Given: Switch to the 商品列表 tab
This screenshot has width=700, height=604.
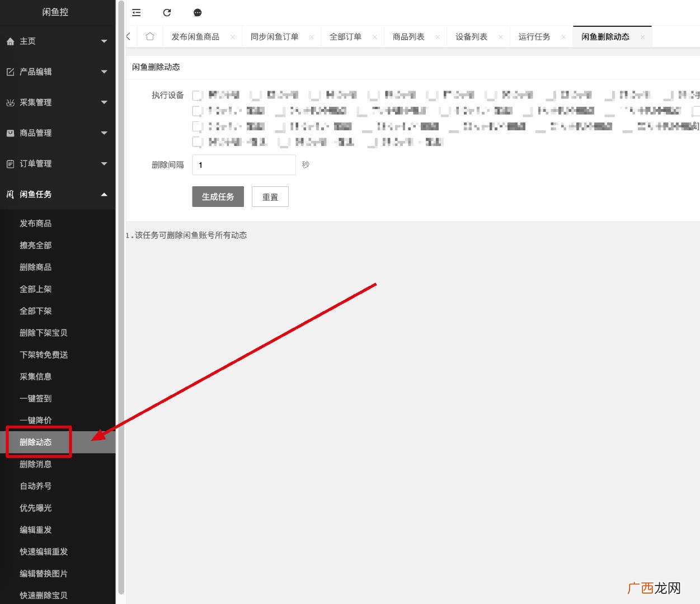Looking at the screenshot, I should pyautogui.click(x=408, y=37).
